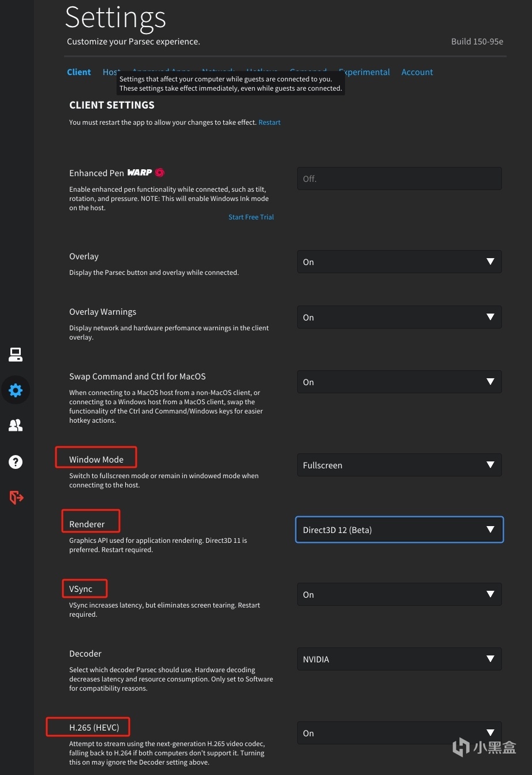Open the Computers icon in sidebar
The height and width of the screenshot is (775, 532).
pos(16,355)
